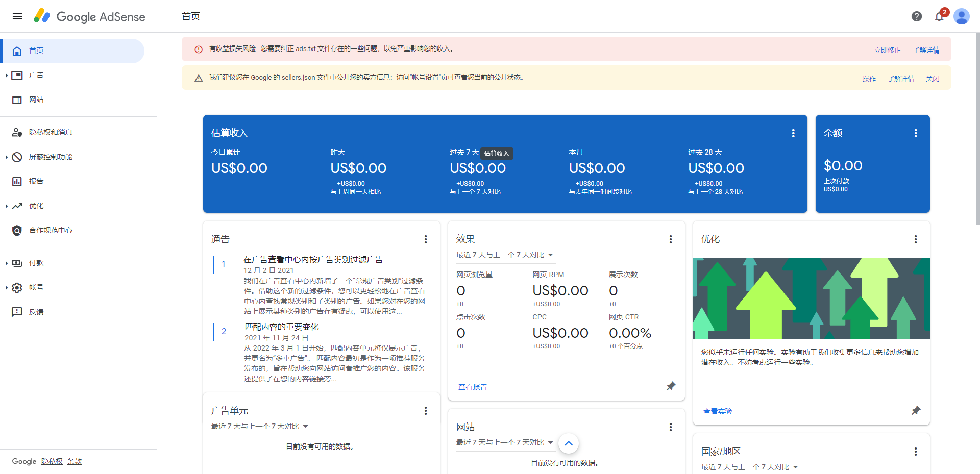Open the 隐私权 footer link
The width and height of the screenshot is (980, 474).
52,461
